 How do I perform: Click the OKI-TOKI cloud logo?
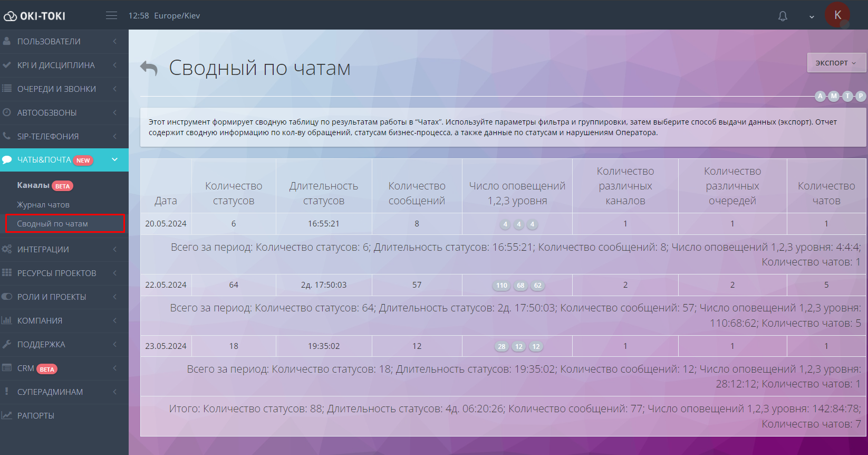[x=35, y=16]
